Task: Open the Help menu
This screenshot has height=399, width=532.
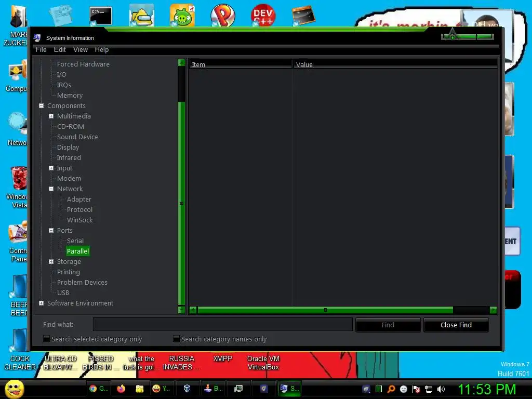Action: click(x=101, y=49)
